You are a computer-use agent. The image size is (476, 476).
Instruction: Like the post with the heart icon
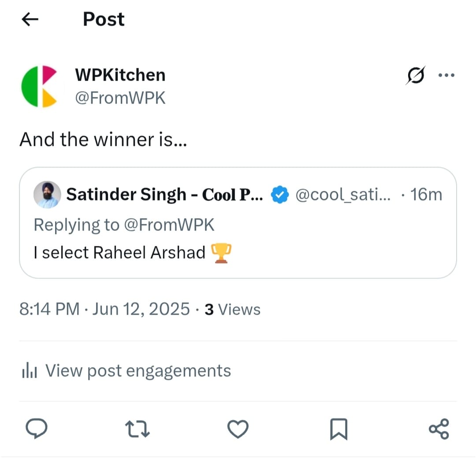click(238, 429)
